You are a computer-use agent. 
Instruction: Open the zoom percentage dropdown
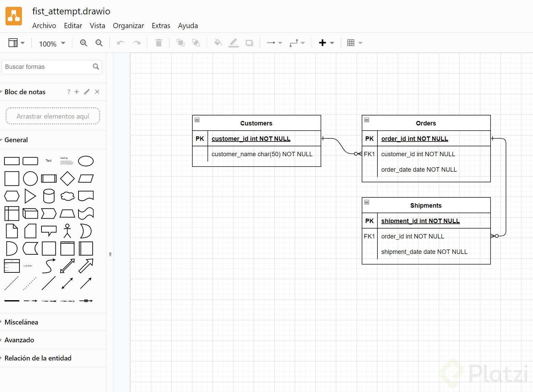52,44
